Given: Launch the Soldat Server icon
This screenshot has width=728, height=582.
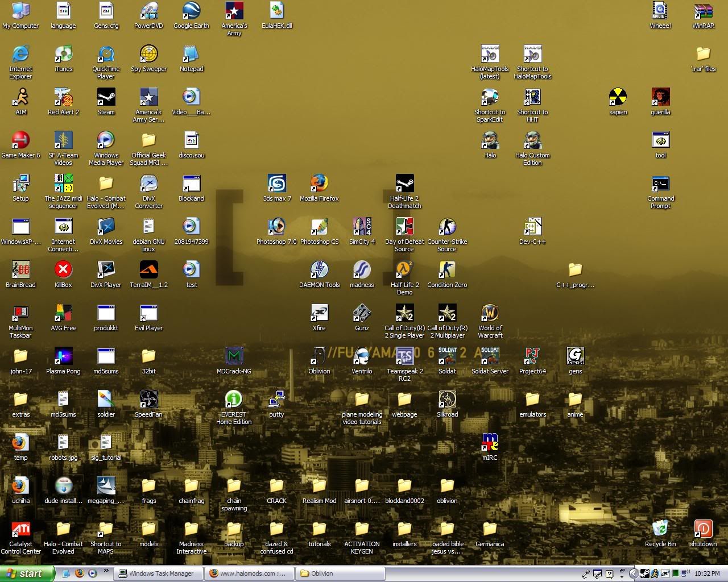Looking at the screenshot, I should (x=490, y=361).
